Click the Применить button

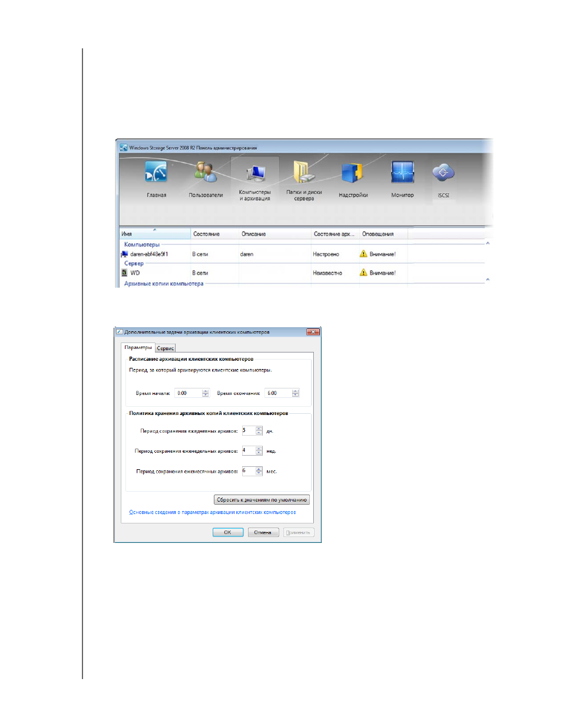pyautogui.click(x=298, y=532)
